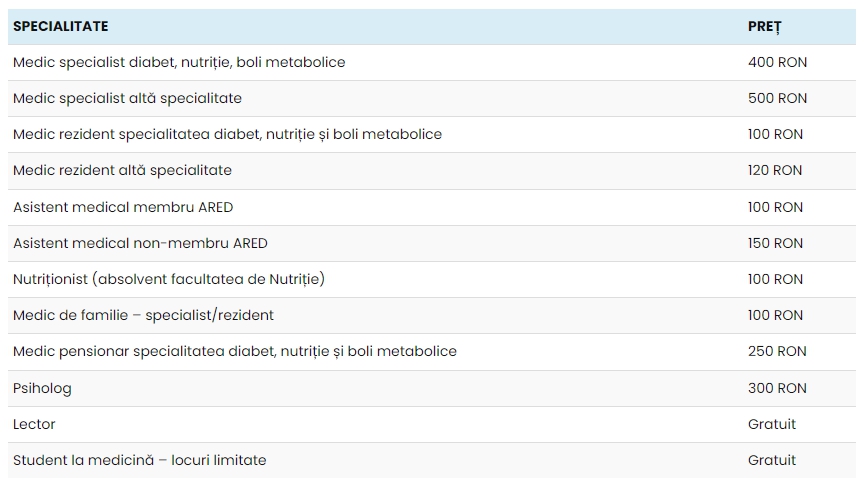Click the 120 RON price cell
This screenshot has height=489, width=864.
pos(775,170)
